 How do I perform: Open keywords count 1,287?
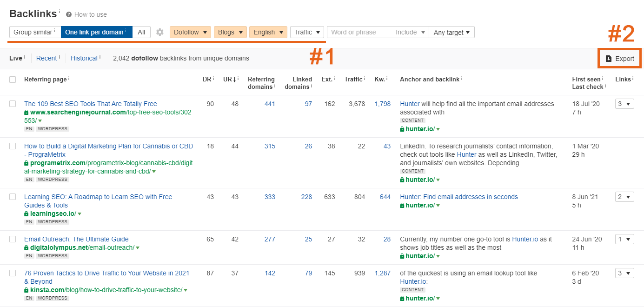[x=383, y=273]
